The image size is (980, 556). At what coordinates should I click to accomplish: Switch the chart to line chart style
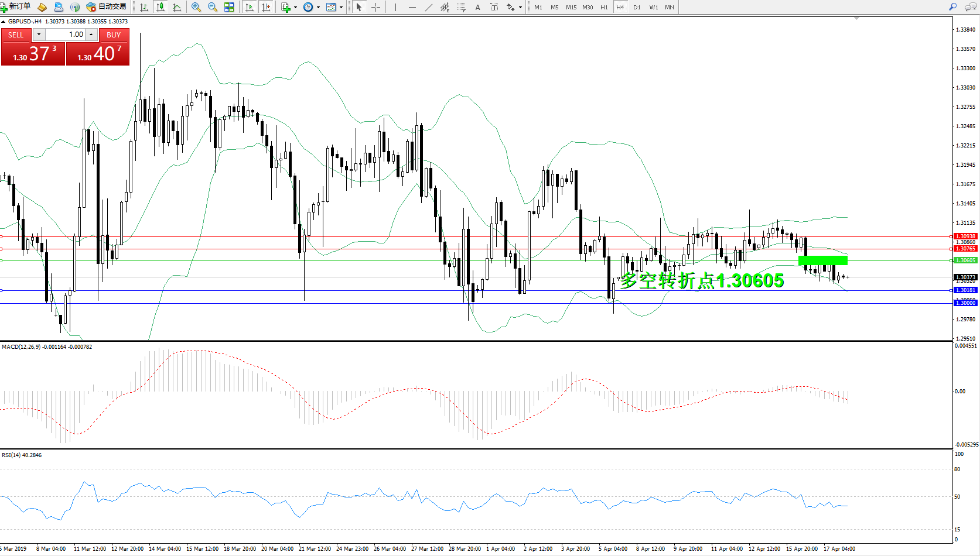point(177,7)
